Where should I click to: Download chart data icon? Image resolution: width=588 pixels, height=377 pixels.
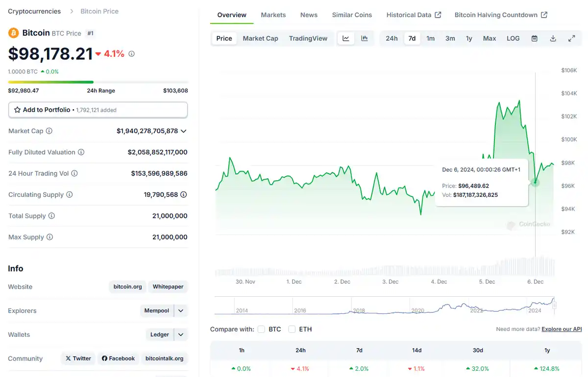click(553, 38)
